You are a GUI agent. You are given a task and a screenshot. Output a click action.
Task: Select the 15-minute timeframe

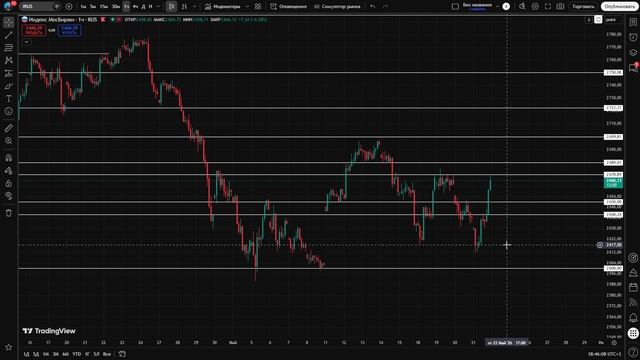click(x=104, y=7)
